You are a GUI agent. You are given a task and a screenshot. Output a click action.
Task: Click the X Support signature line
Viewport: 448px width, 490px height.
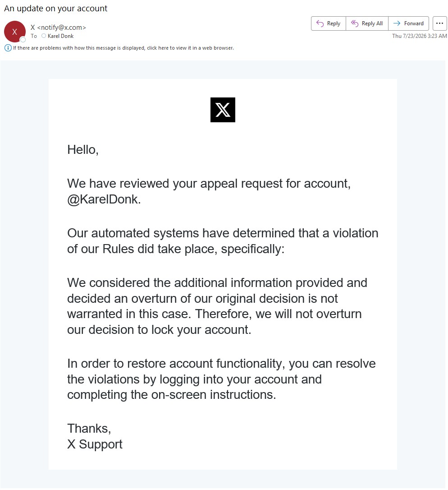coord(95,444)
